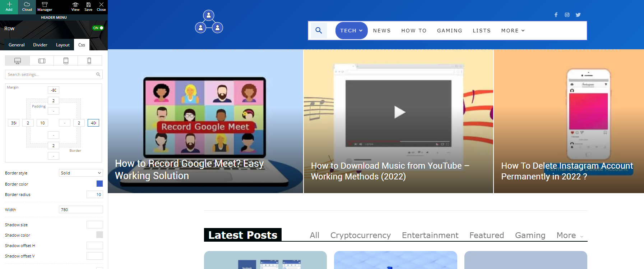
Task: Open the Manager panel
Action: (45, 7)
